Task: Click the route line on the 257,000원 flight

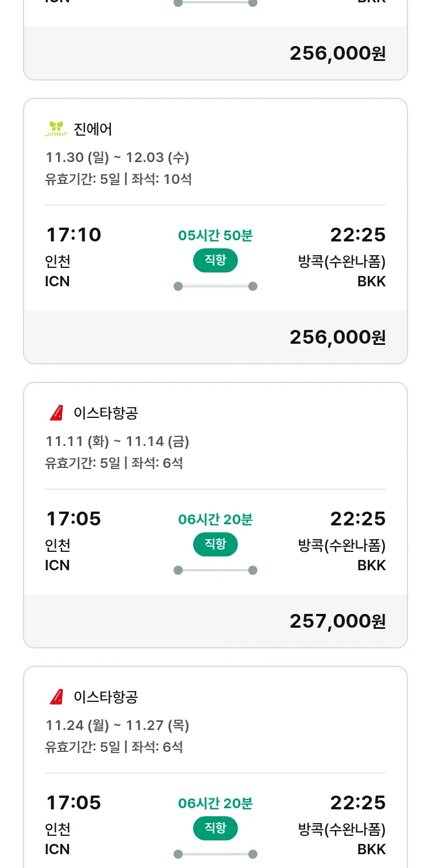Action: (x=215, y=570)
